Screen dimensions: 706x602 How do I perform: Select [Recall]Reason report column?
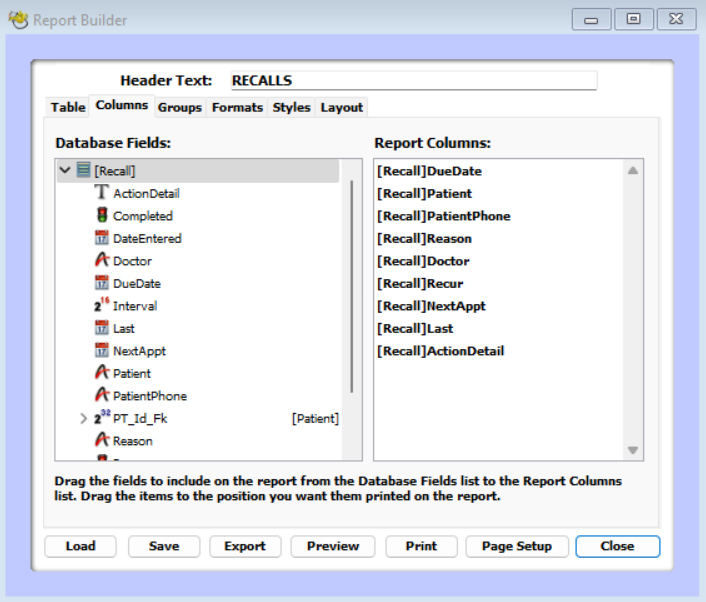[x=424, y=239]
